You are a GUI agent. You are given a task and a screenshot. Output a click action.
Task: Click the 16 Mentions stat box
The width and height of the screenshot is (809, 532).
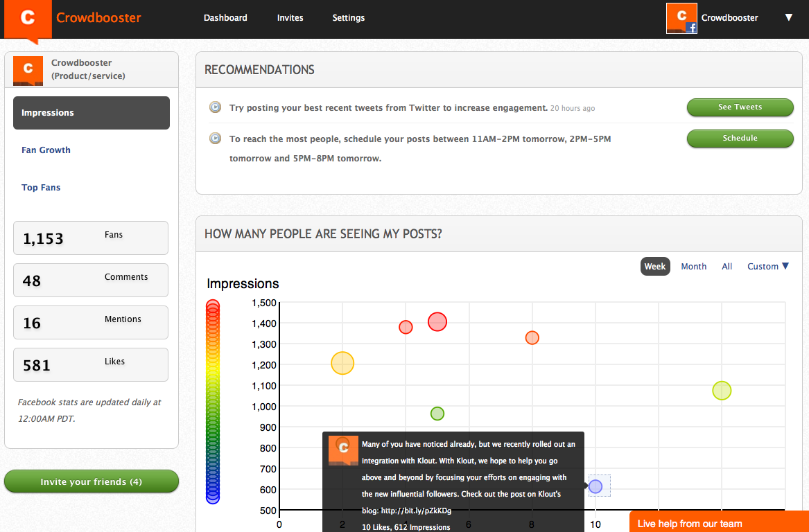point(91,322)
